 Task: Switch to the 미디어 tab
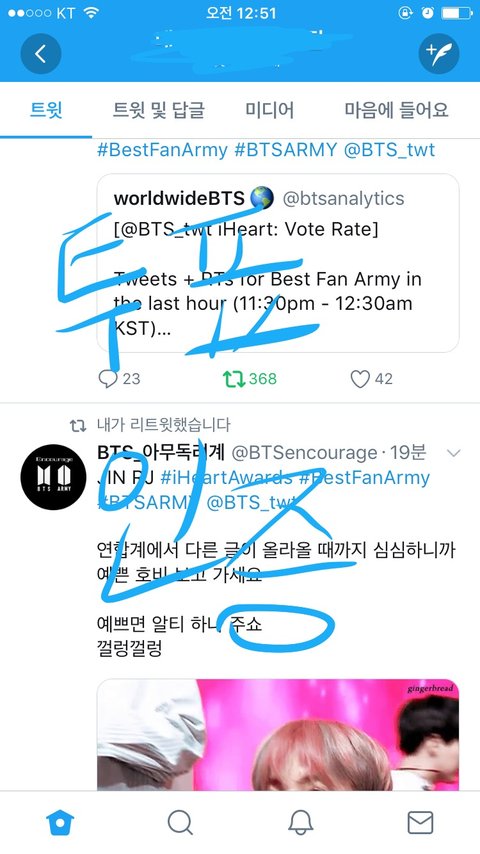point(269,110)
